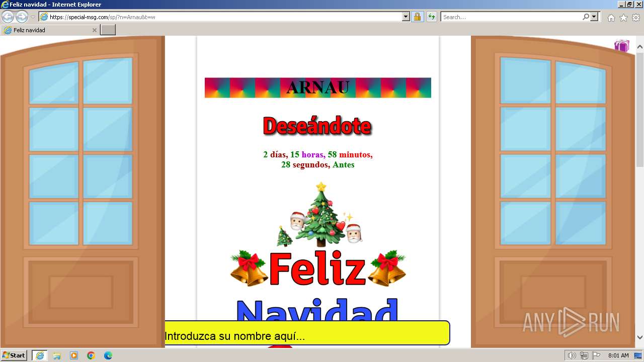Expand the address bar autocomplete dropdown
Image resolution: width=644 pixels, height=362 pixels.
(406, 17)
